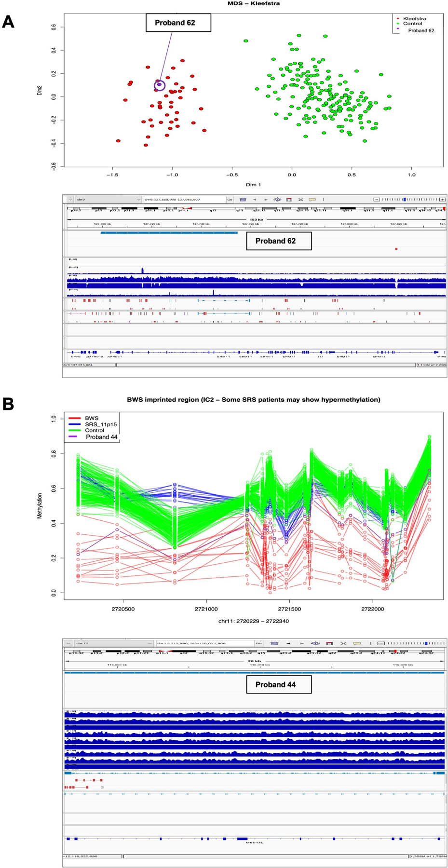Click the "Dim 1" axis label
The image size is (448, 868).
point(254,184)
